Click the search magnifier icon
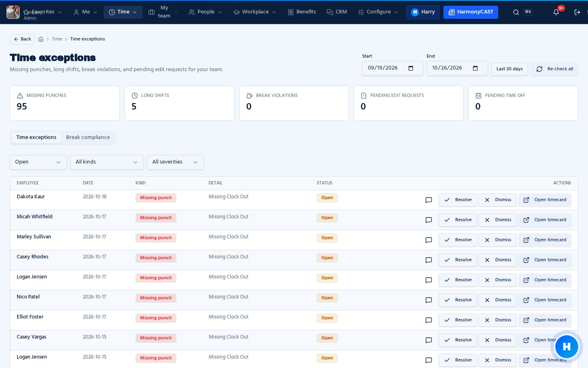588x368 pixels. [516, 12]
